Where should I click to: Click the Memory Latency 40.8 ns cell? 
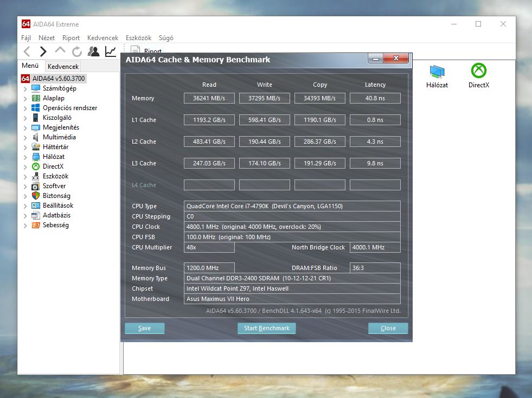375,98
